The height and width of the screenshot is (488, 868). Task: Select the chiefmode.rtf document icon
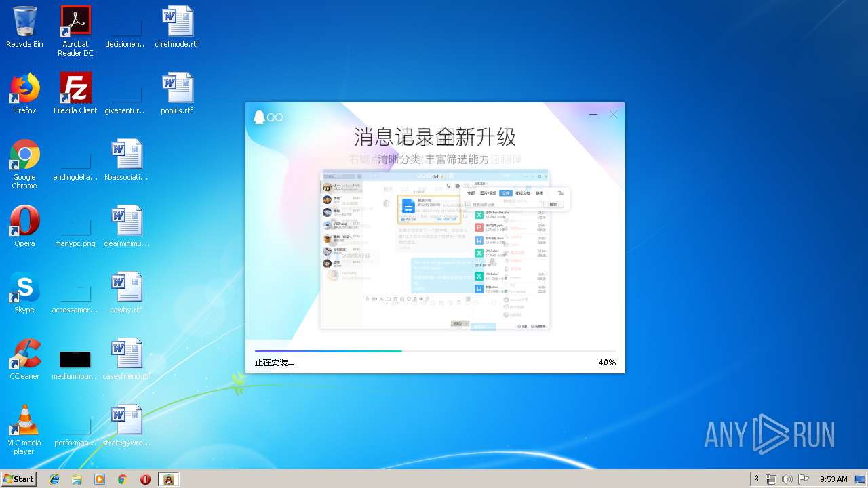[x=177, y=27]
